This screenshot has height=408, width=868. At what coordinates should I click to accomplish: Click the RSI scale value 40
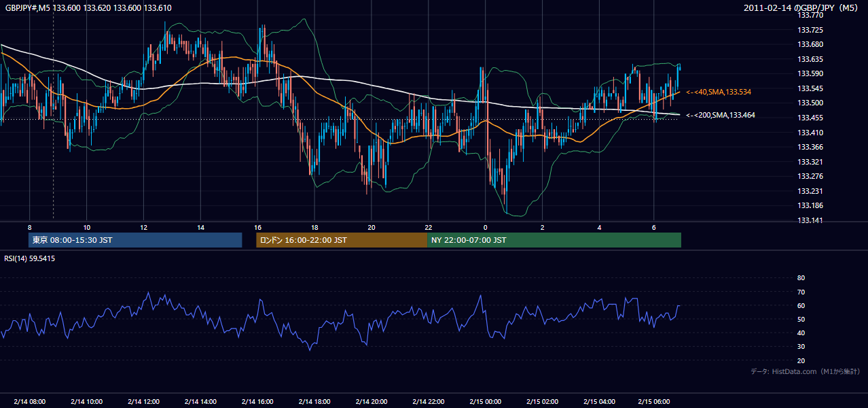[801, 333]
